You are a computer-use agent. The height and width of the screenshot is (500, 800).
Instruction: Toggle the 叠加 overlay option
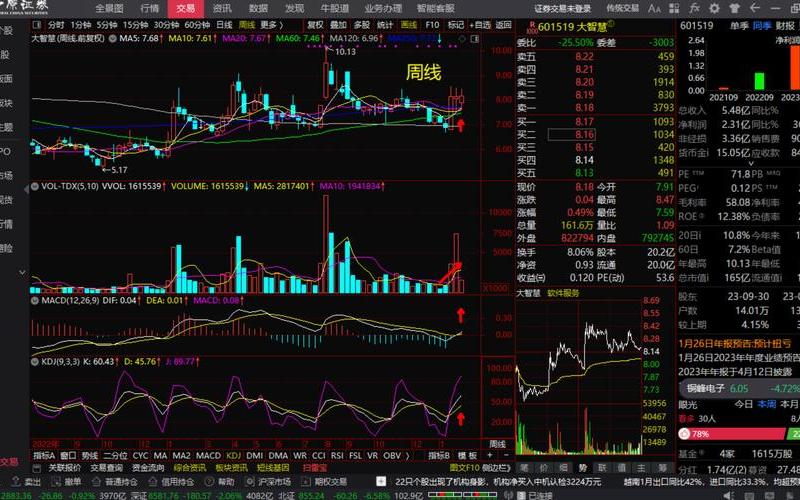(338, 24)
